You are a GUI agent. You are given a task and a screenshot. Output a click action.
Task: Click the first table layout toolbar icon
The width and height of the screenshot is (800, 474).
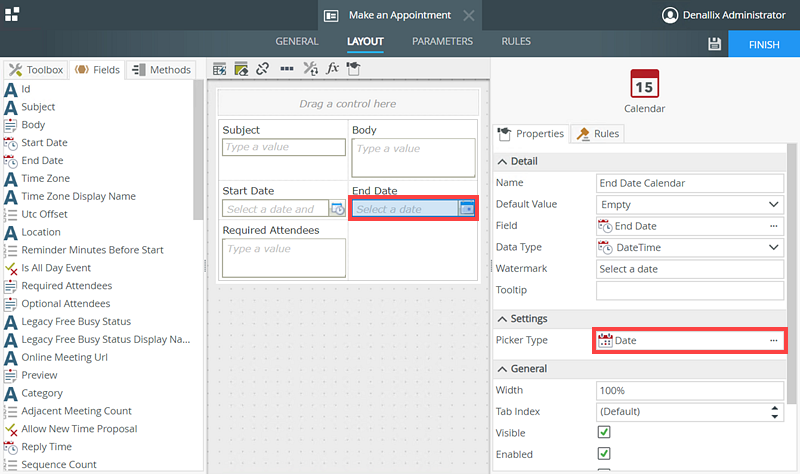pyautogui.click(x=221, y=69)
